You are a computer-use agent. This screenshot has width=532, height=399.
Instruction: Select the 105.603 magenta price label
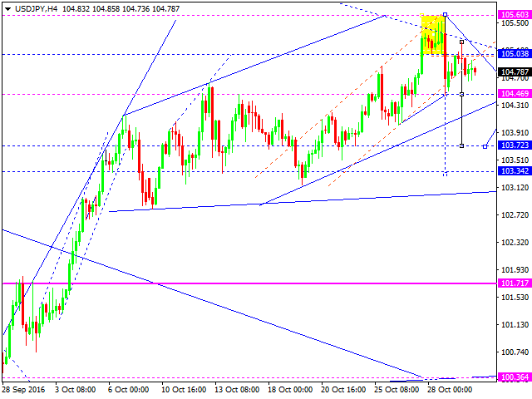point(515,15)
